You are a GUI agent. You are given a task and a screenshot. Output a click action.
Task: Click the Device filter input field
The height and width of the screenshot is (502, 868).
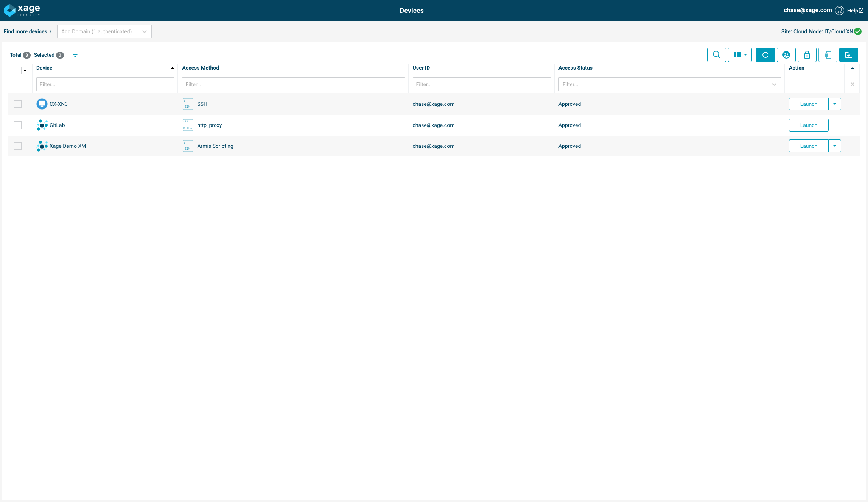point(105,84)
